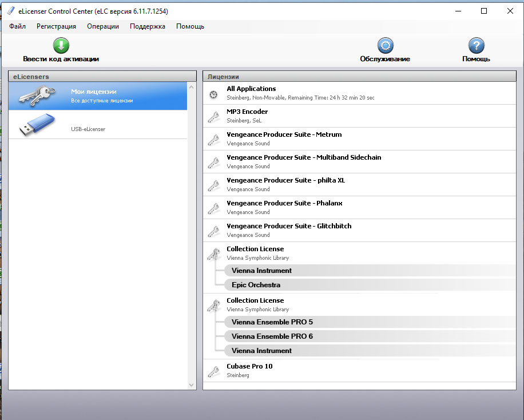
Task: Click the eLicensers panel header
Action: [x=102, y=77]
